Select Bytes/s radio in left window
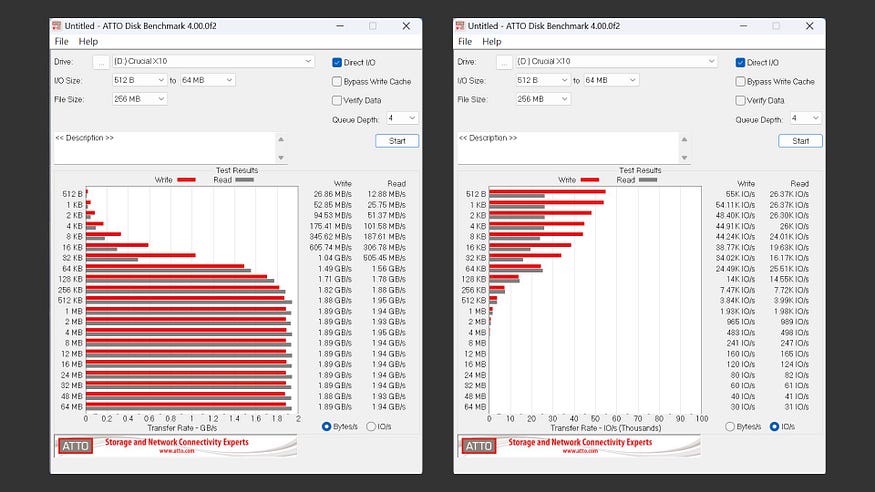 point(326,426)
